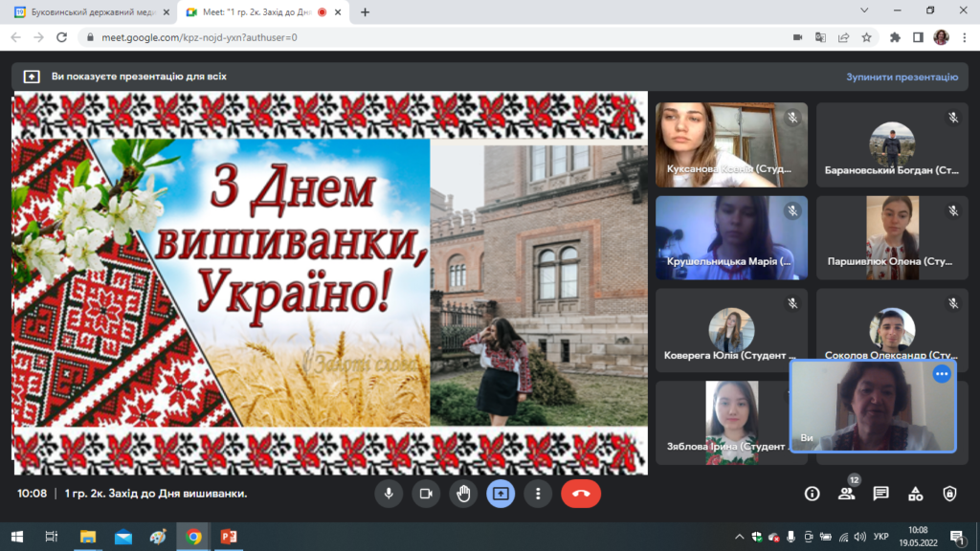The image size is (980, 551).
Task: Show hidden system tray icons
Action: coord(739,537)
